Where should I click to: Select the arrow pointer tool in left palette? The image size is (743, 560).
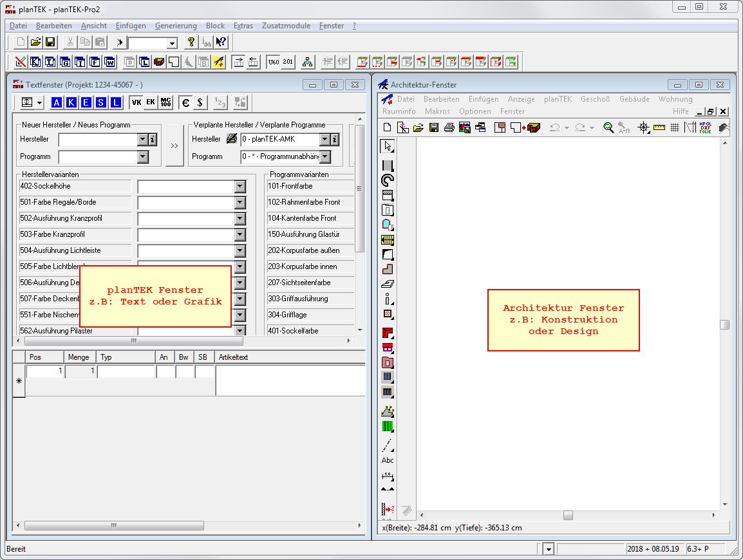388,147
